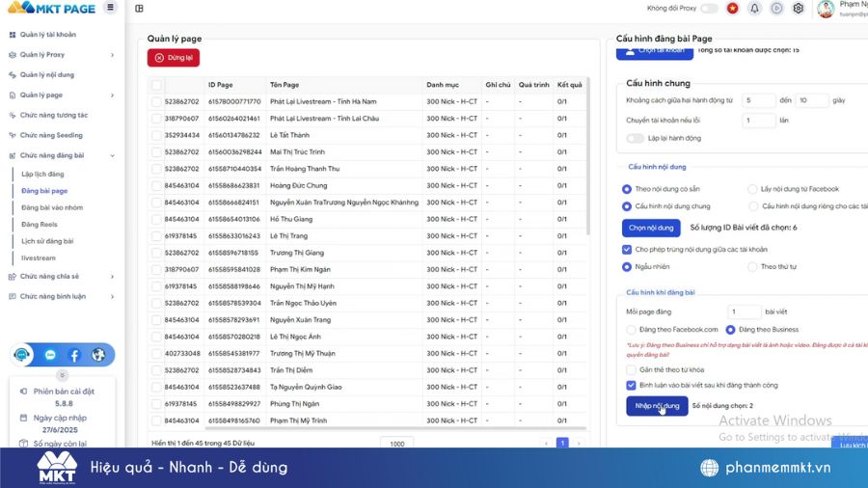
Task: Collapse the version info panel chevron
Action: click(x=62, y=374)
